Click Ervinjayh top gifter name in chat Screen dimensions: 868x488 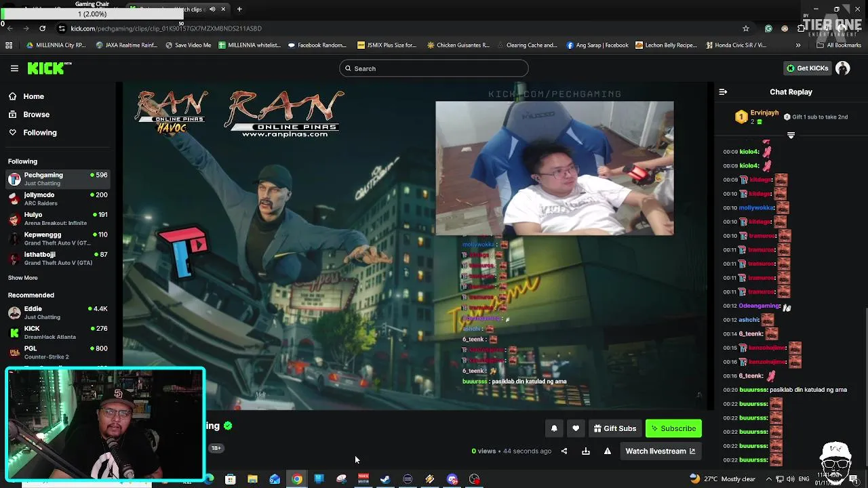pyautogui.click(x=764, y=113)
